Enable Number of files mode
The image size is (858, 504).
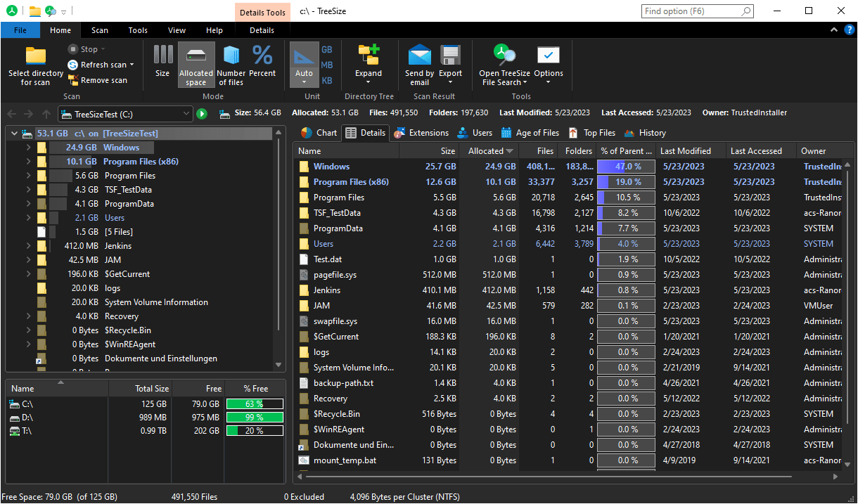coord(231,65)
